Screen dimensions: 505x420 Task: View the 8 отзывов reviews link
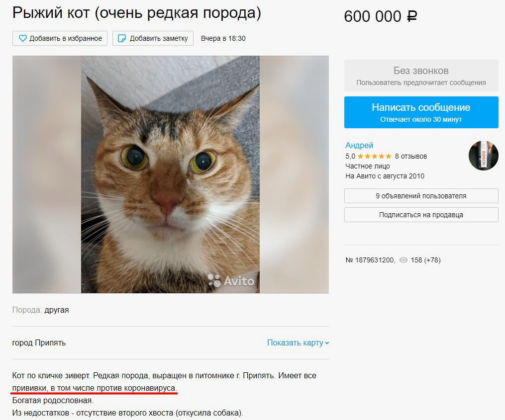coord(410,156)
